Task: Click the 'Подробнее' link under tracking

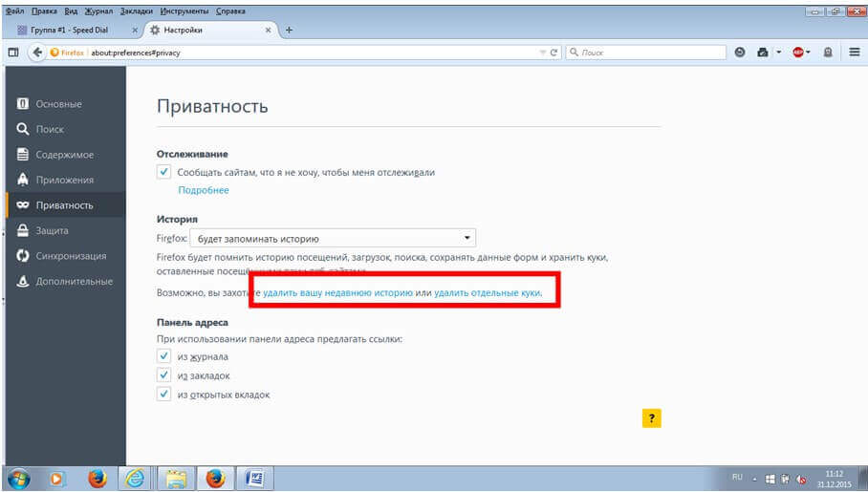Action: 203,190
